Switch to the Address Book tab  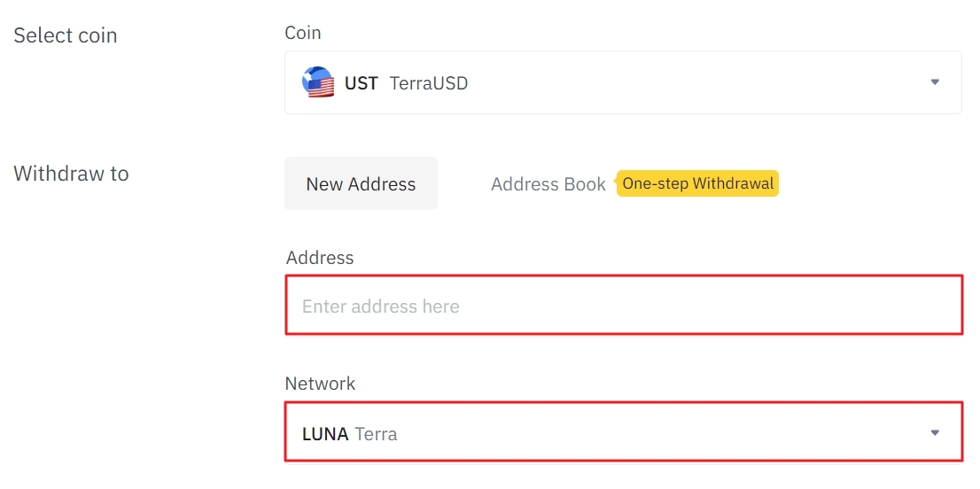[548, 184]
